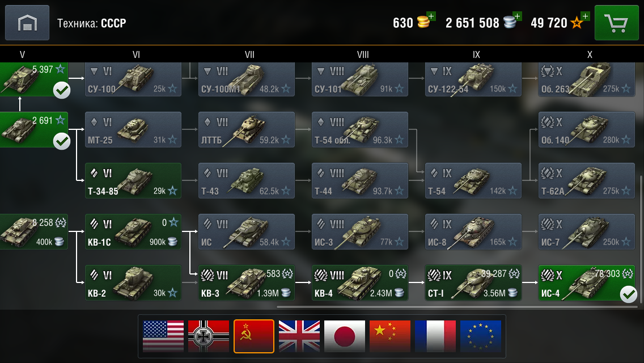Open the КВ-3 tank card
This screenshot has height=363, width=644.
pos(247,282)
